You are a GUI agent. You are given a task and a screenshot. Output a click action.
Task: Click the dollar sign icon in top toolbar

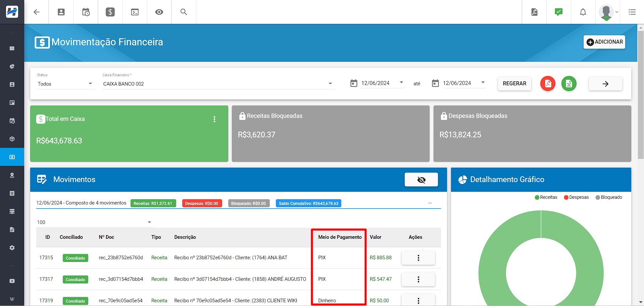110,12
